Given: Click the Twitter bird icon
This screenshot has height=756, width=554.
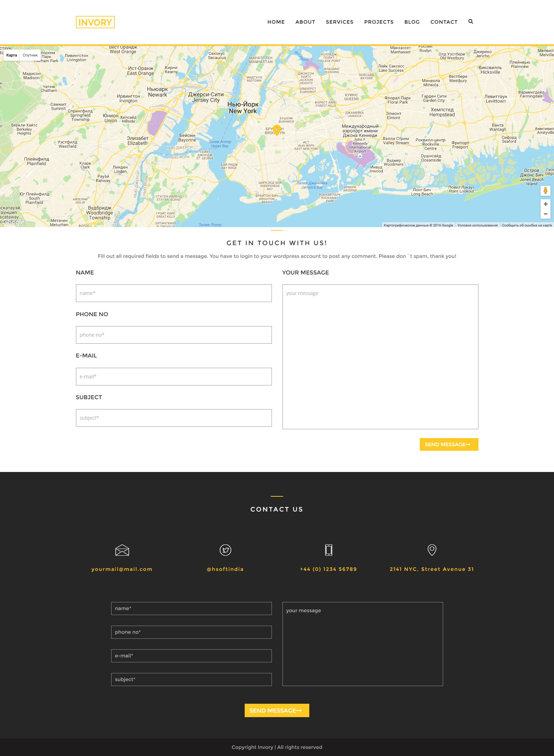Looking at the screenshot, I should coord(225,550).
